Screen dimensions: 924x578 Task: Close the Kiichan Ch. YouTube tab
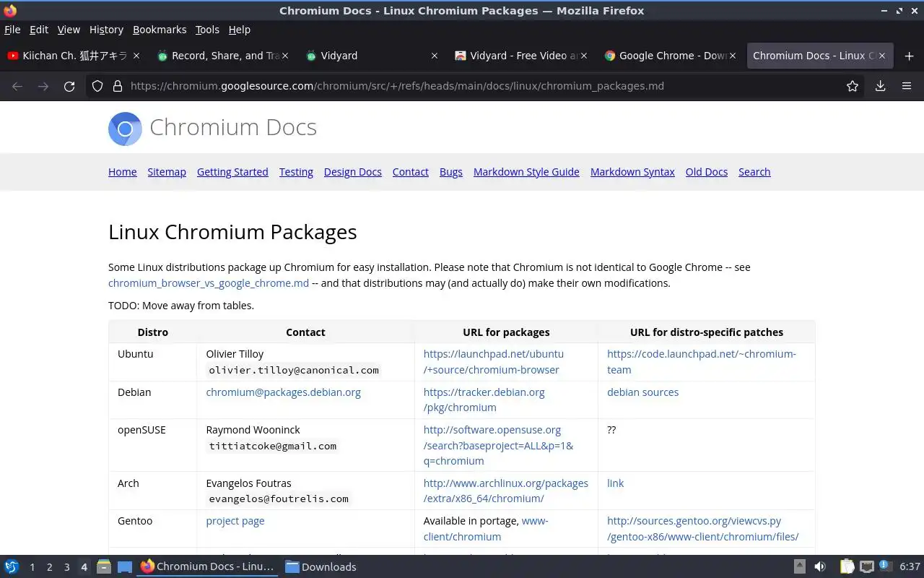pyautogui.click(x=136, y=56)
